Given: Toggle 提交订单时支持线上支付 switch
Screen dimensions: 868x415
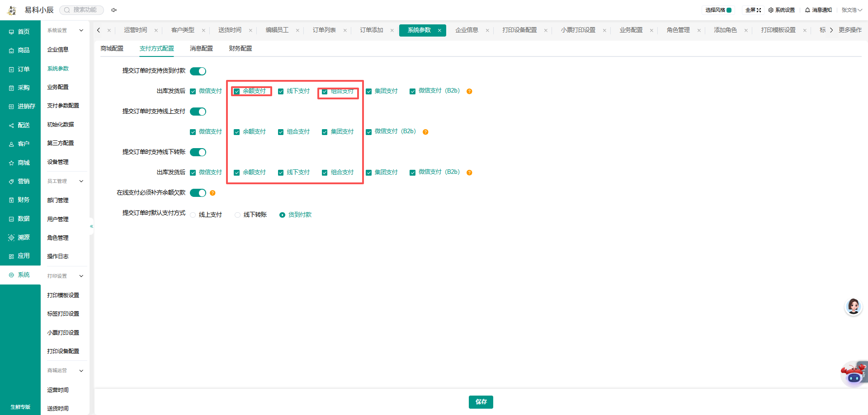Looking at the screenshot, I should [x=198, y=112].
